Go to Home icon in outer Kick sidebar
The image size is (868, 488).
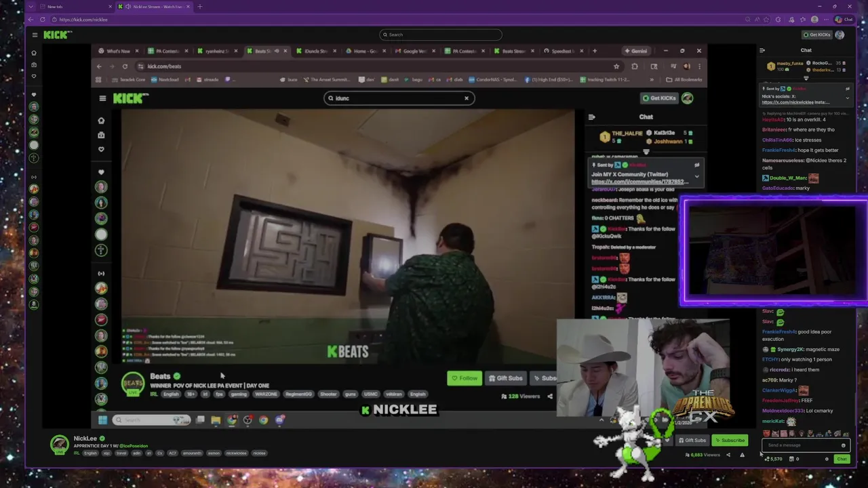(34, 52)
